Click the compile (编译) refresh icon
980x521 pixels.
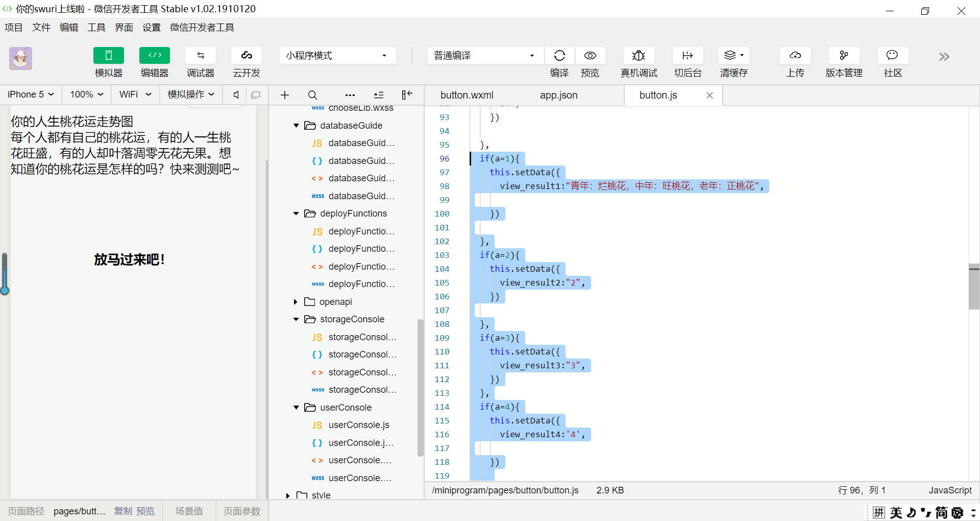559,56
